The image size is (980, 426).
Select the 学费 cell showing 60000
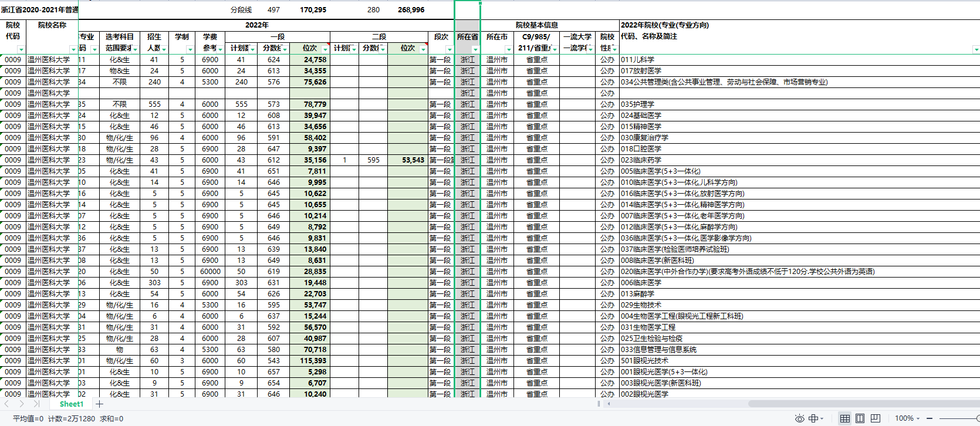210,272
